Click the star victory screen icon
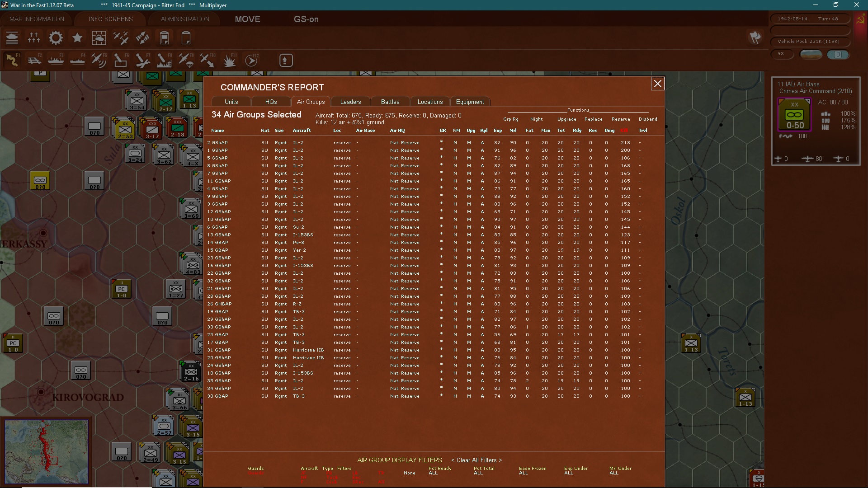868x488 pixels. coord(77,38)
